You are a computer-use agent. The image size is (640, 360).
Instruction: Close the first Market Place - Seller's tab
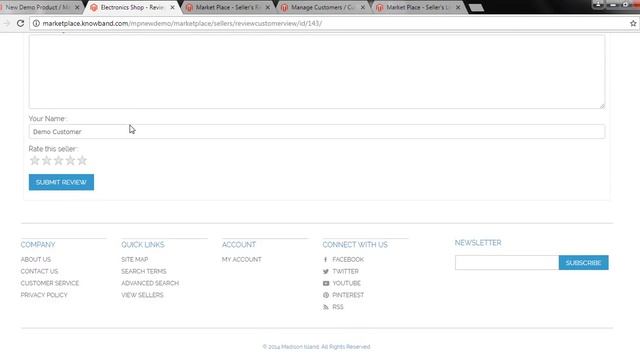point(268,7)
